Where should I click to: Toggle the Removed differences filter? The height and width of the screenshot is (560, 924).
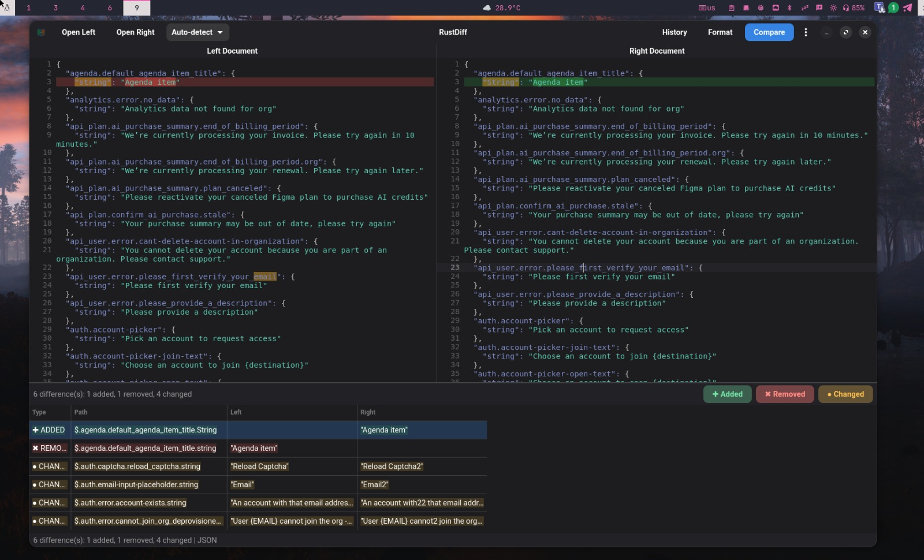click(x=785, y=394)
